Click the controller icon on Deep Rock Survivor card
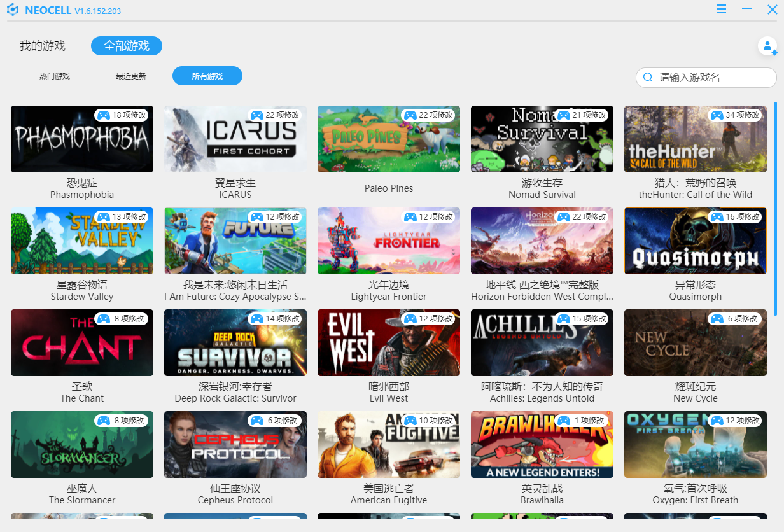 (x=256, y=319)
